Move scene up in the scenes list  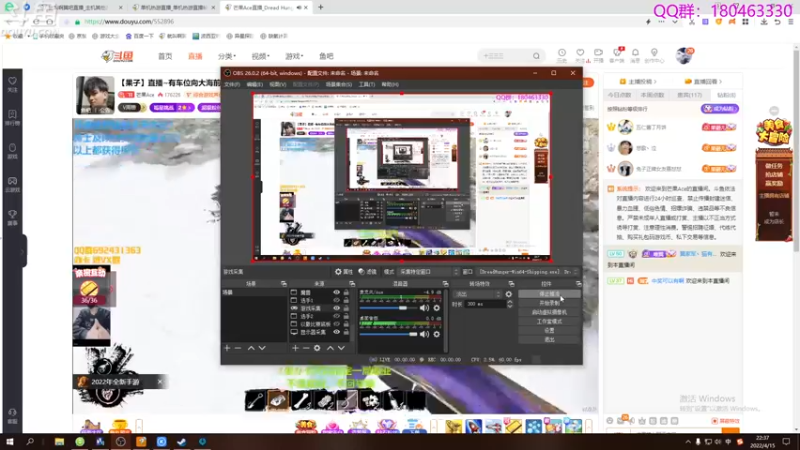click(x=251, y=348)
